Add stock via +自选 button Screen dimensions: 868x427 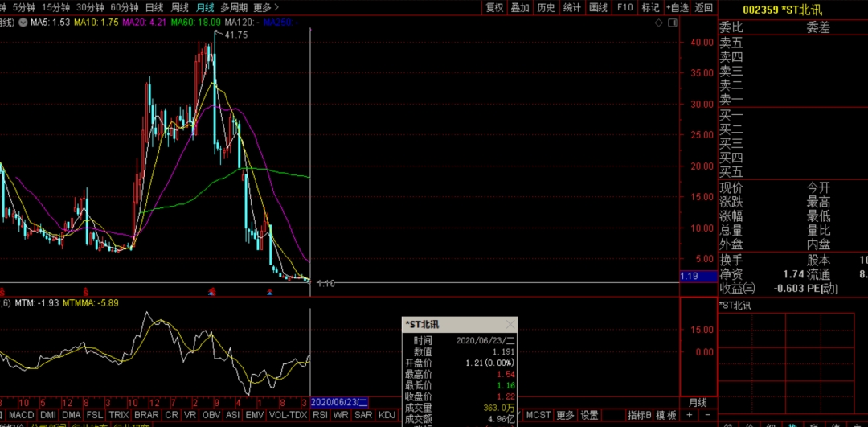(x=677, y=7)
